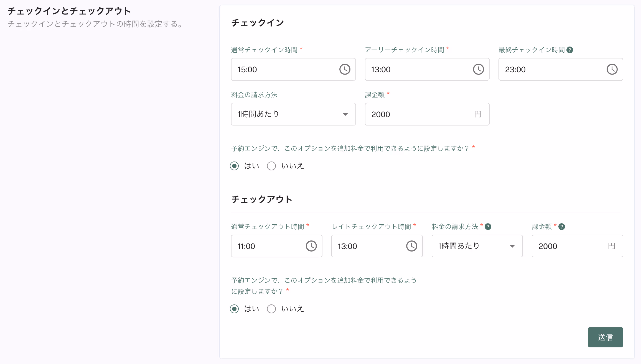
Task: Open check-in 料金の請求方法 dropdown
Action: click(293, 114)
